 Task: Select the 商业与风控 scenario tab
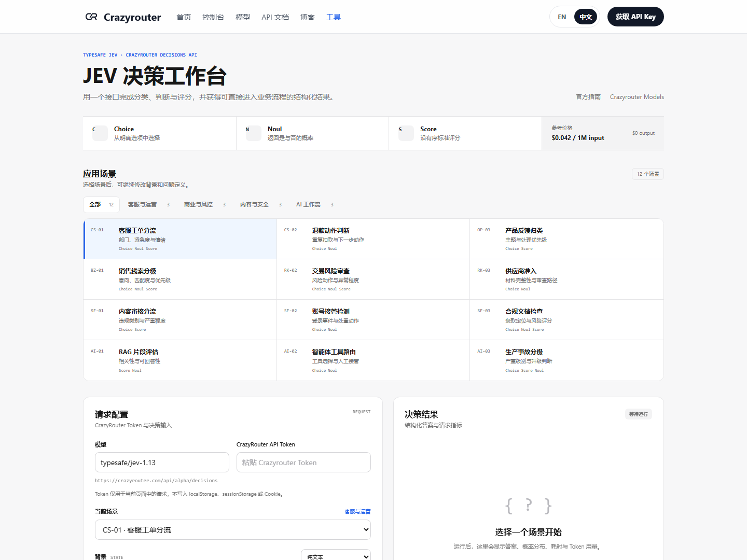coord(205,205)
